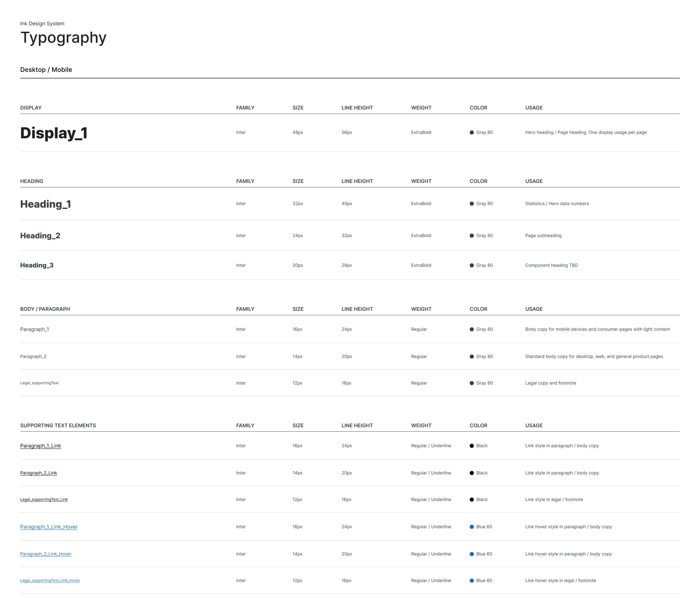Click the Legal_supportingText_Link underlined text

point(44,499)
